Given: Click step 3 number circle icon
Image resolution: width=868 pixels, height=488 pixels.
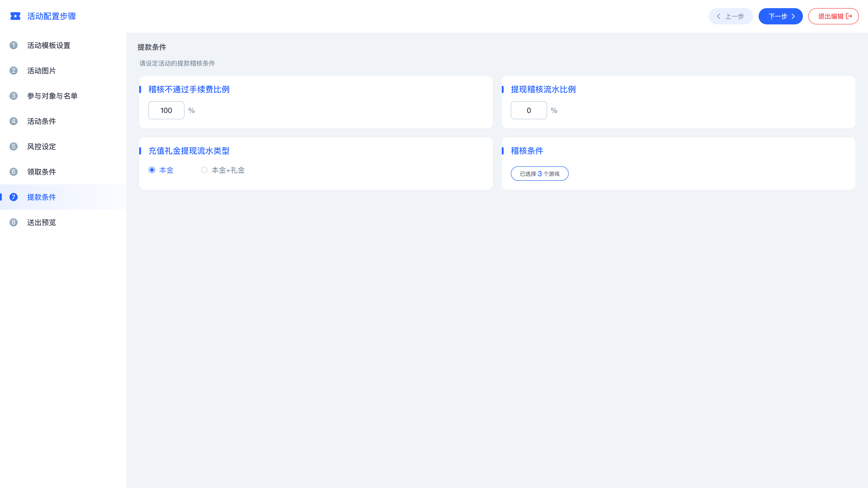Looking at the screenshot, I should 13,96.
